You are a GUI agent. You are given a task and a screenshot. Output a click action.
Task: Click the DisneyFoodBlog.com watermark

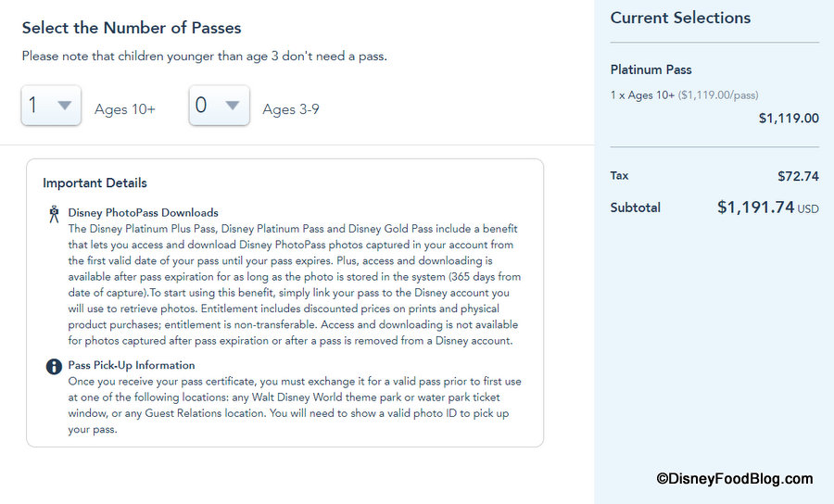click(734, 479)
